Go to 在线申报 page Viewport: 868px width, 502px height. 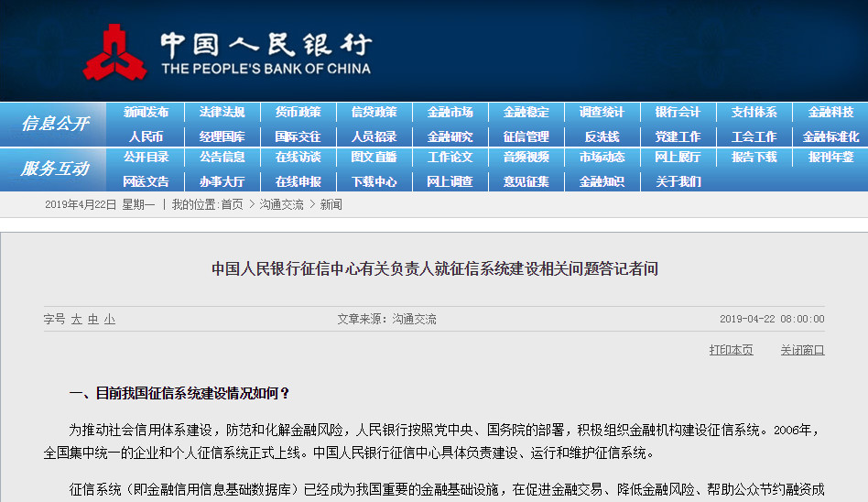point(298,181)
